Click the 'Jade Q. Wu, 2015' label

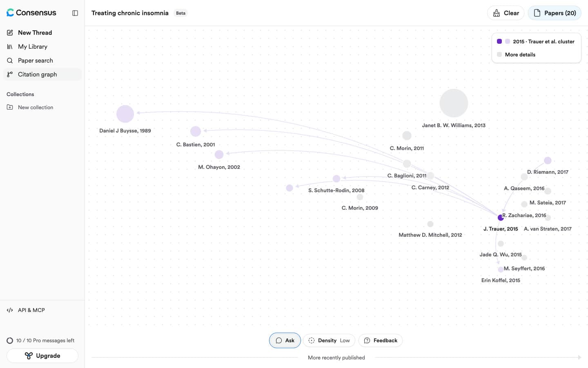[501, 255]
